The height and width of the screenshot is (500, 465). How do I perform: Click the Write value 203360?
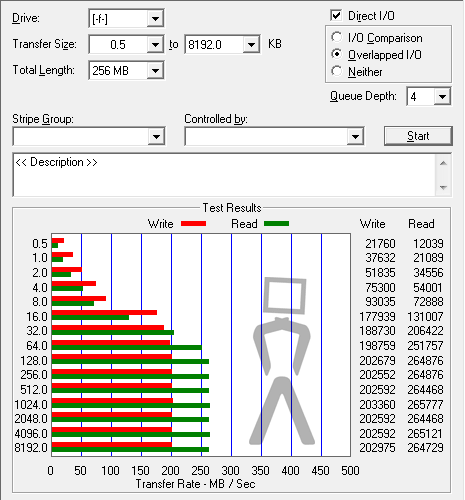coord(377,405)
